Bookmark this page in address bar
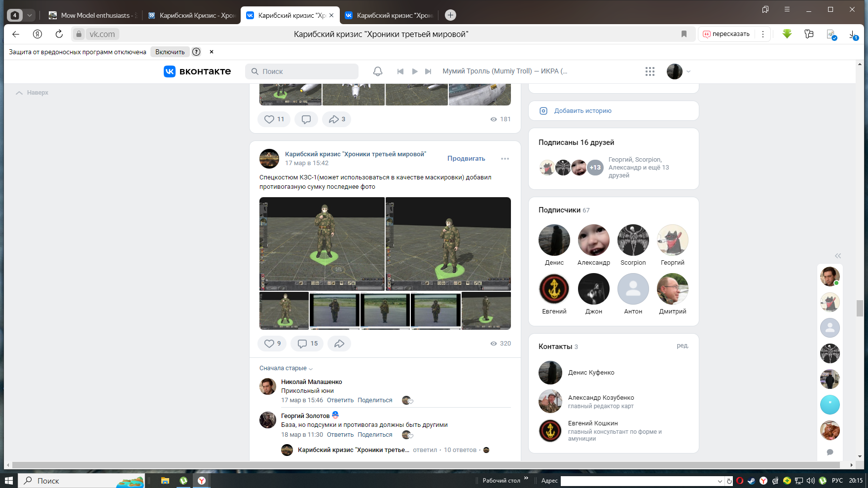 coord(684,34)
